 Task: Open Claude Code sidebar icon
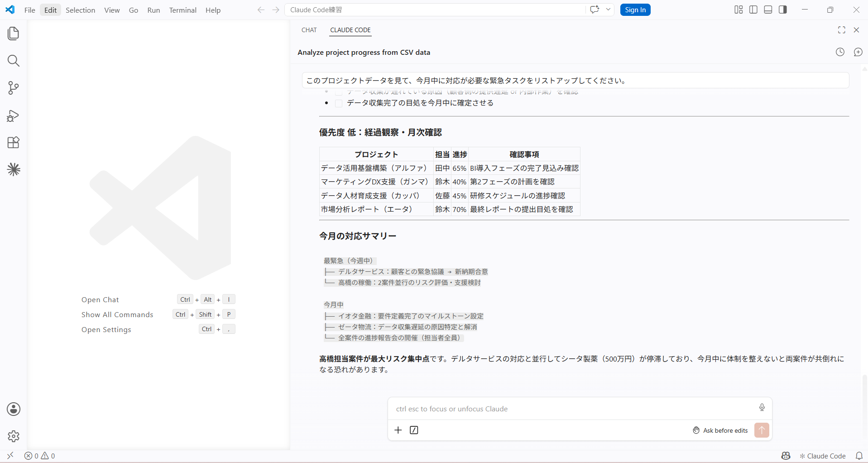tap(14, 169)
